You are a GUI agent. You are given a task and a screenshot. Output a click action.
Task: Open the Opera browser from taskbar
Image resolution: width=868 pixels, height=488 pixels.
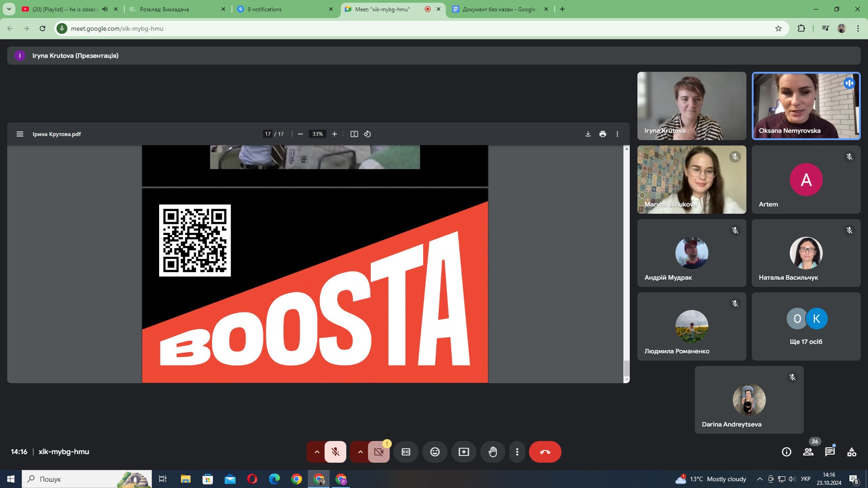252,479
